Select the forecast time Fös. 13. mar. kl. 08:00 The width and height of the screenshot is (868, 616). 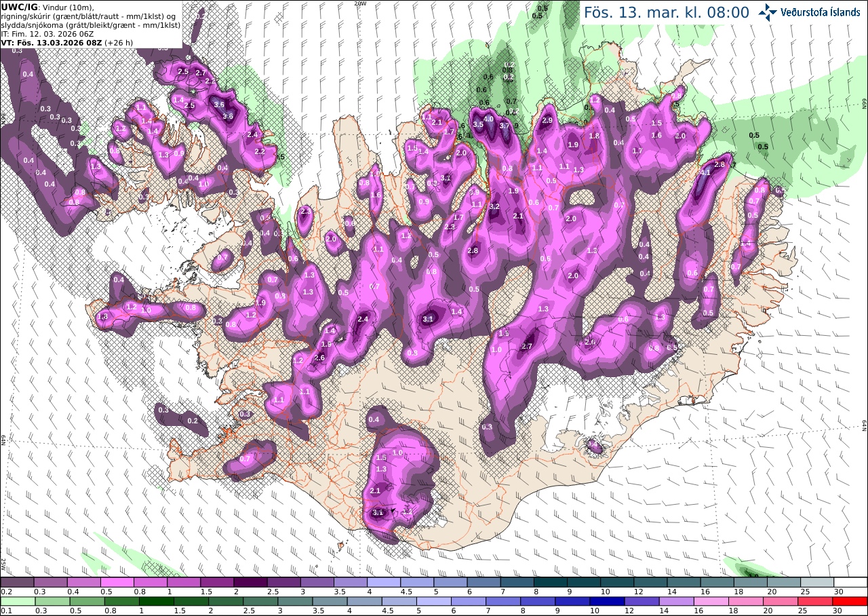(666, 12)
